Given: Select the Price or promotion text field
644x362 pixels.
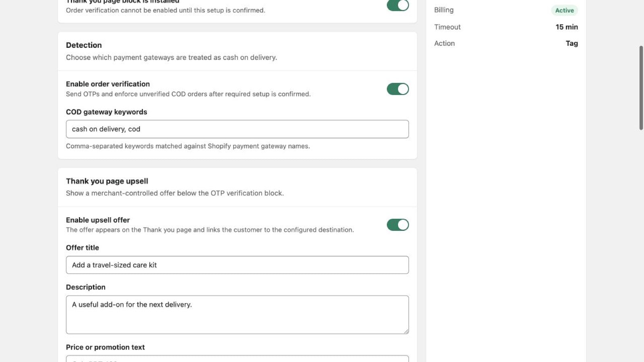Looking at the screenshot, I should tap(237, 358).
